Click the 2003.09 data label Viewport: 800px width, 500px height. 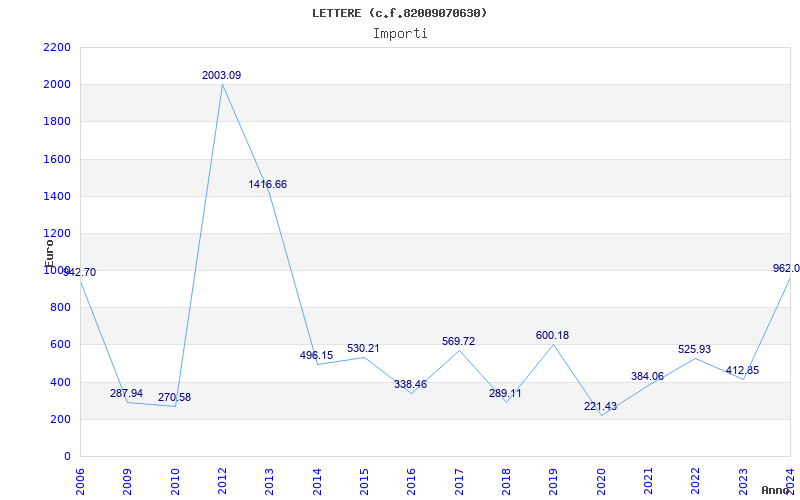point(221,76)
